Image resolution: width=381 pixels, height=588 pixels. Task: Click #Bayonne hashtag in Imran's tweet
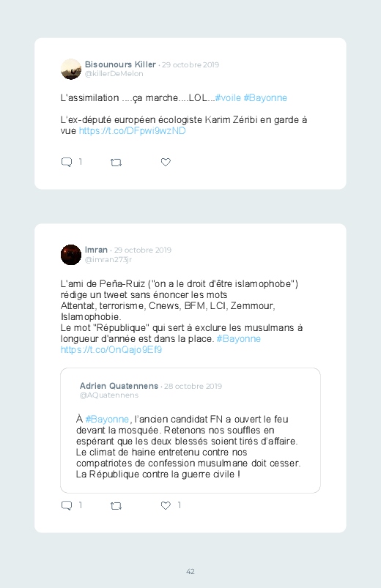pos(238,339)
